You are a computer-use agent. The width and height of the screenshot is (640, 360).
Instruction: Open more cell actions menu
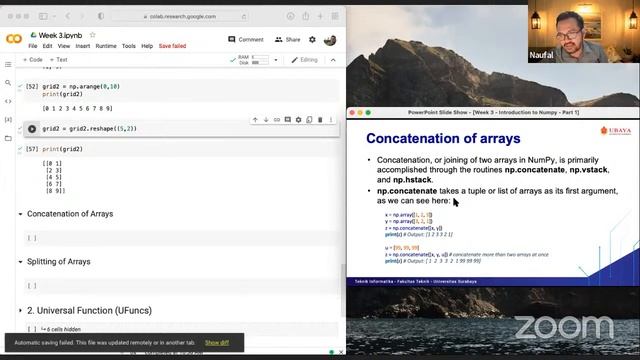[x=331, y=120]
